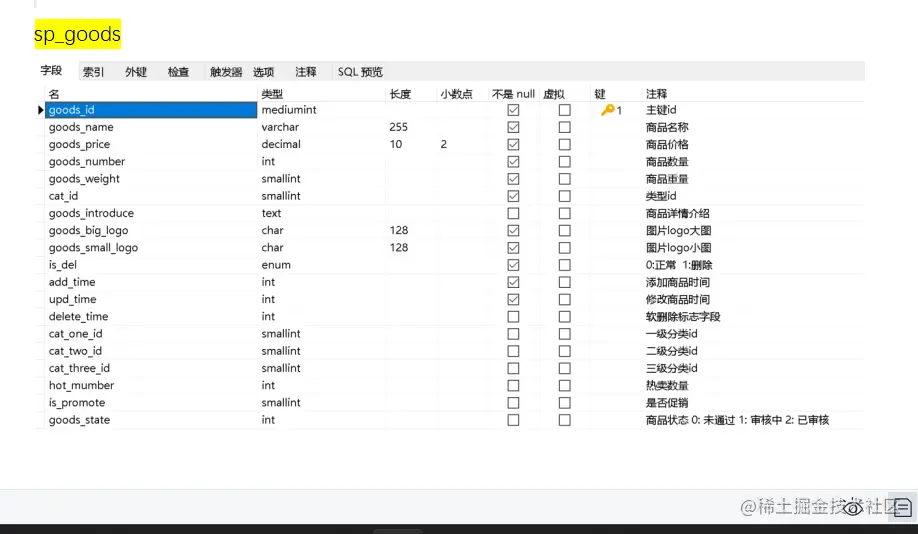Enable not-null for is_promote
This screenshot has width=918, height=534.
click(513, 403)
